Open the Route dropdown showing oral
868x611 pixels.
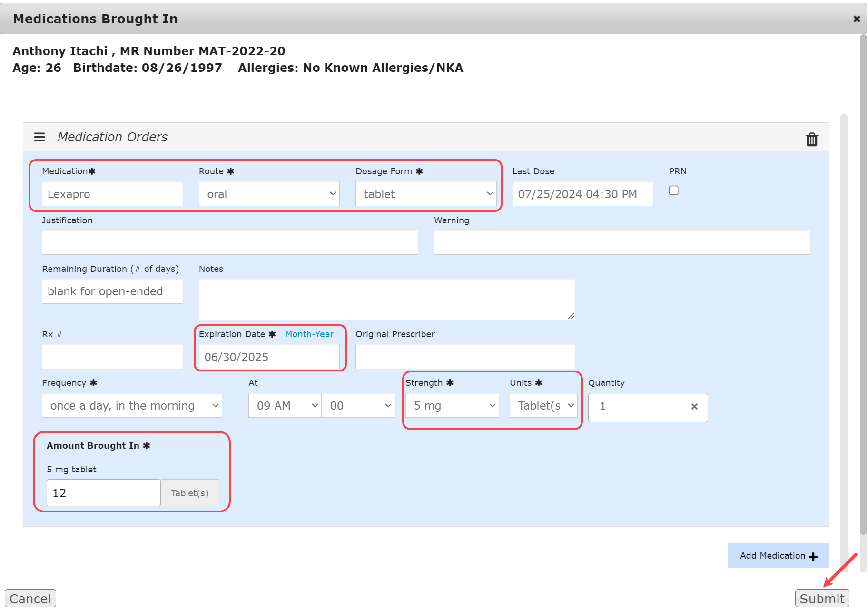click(269, 194)
